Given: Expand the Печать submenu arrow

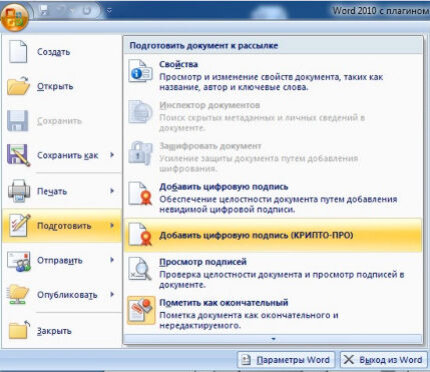Looking at the screenshot, I should click(112, 191).
